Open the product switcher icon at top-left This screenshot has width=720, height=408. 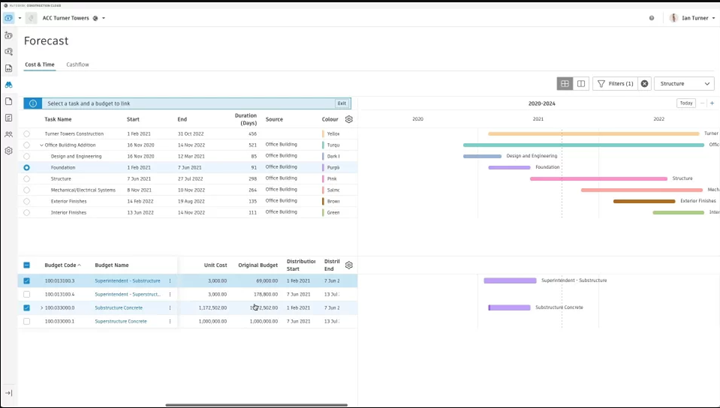pos(9,18)
